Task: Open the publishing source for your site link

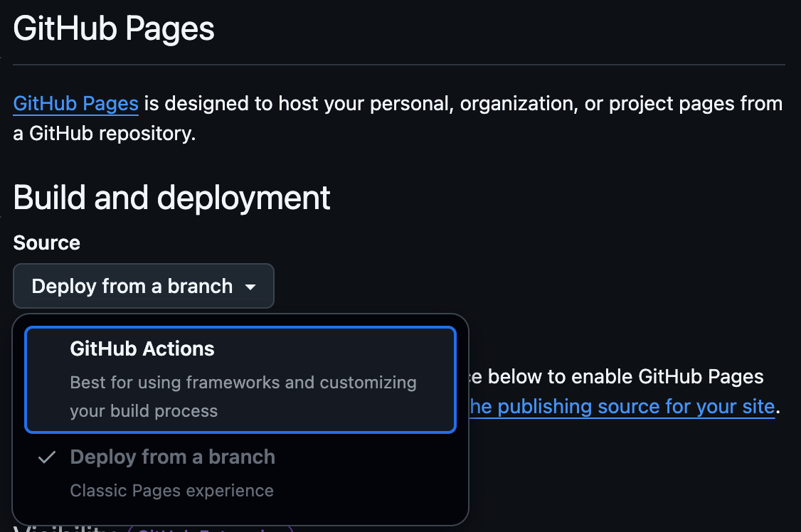Action: tap(622, 406)
